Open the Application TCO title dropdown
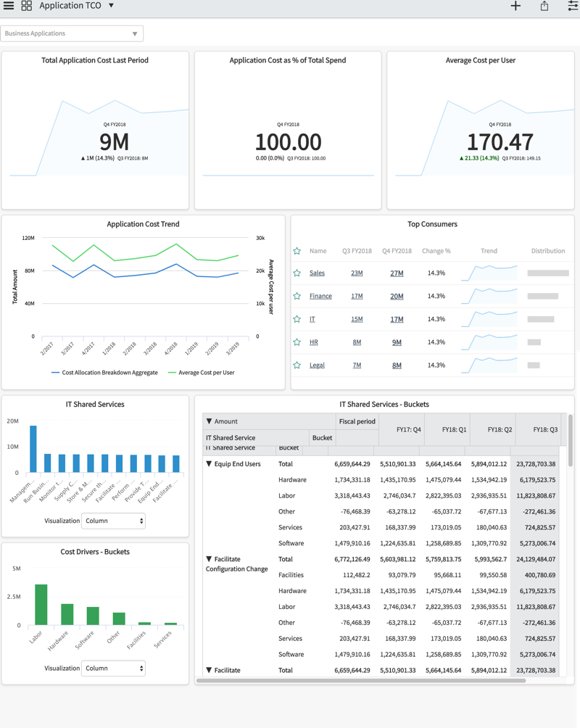The width and height of the screenshot is (580, 728). (x=110, y=6)
